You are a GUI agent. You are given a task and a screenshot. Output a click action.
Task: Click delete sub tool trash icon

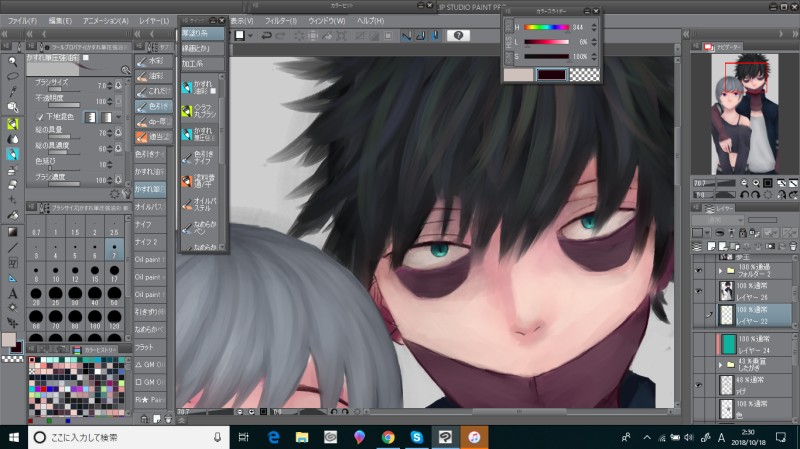click(x=168, y=419)
